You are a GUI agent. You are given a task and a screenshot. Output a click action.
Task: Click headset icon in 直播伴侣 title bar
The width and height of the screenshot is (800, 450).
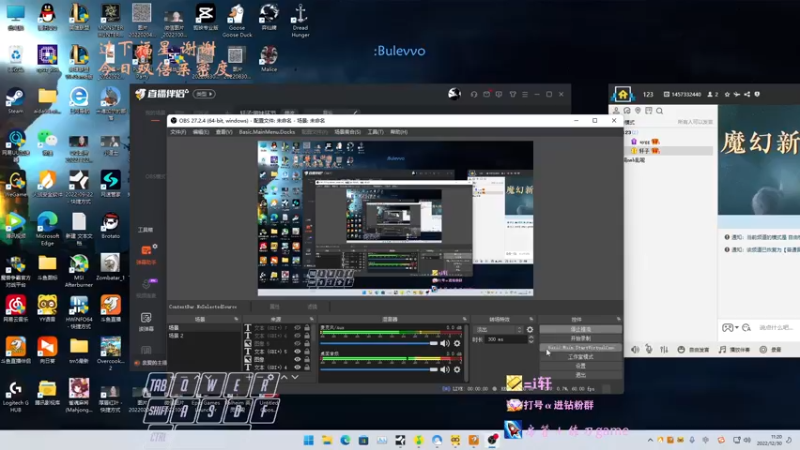pos(474,94)
